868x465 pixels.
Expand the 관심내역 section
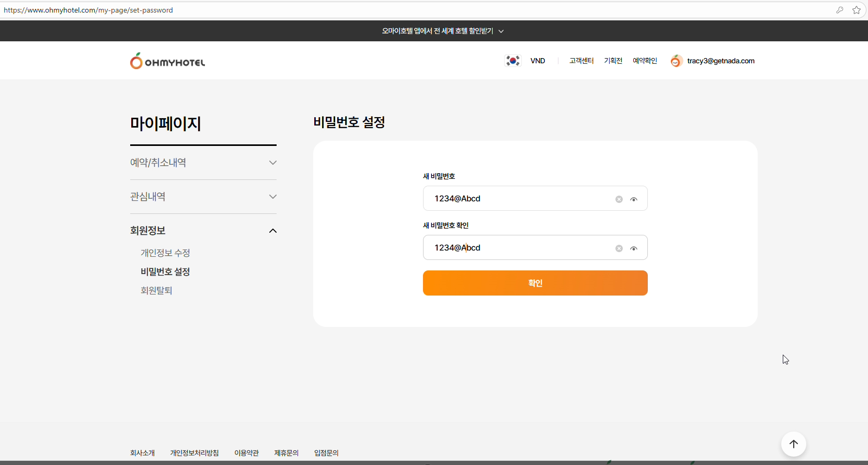[x=272, y=197]
